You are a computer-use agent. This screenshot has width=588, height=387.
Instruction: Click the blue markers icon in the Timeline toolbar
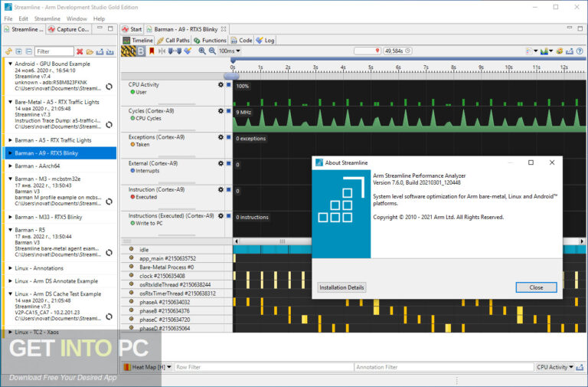175,51
